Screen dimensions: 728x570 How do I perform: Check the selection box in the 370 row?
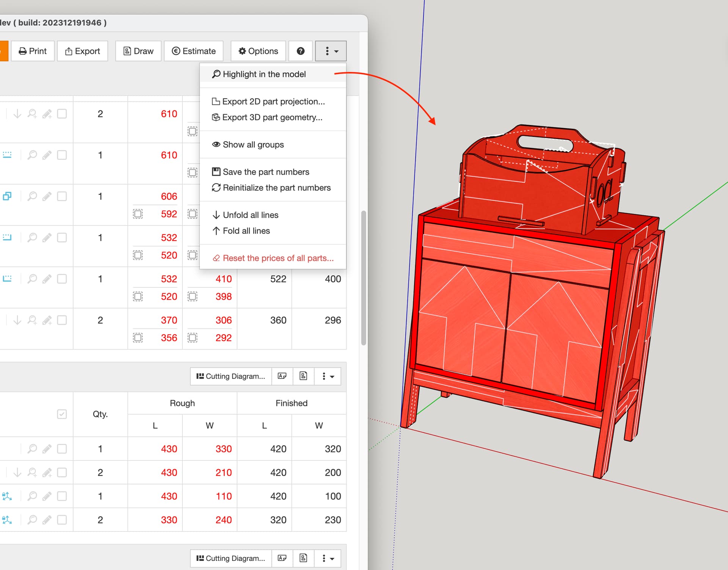coord(62,320)
